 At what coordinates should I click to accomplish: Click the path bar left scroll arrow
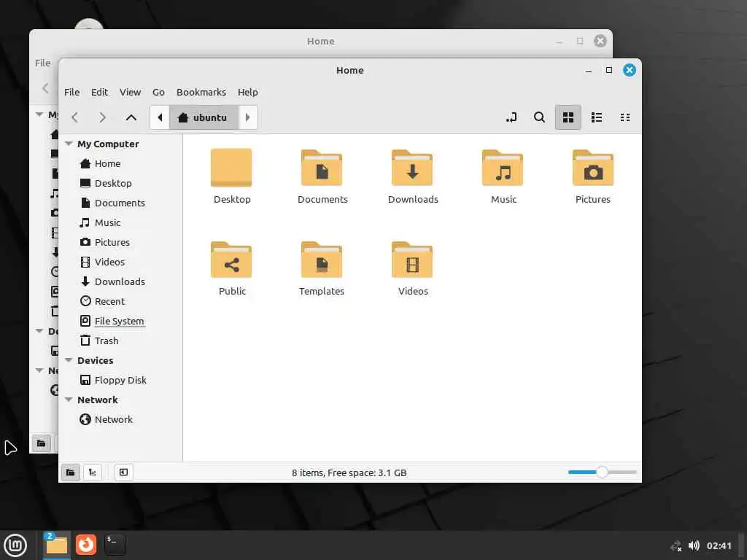[160, 117]
